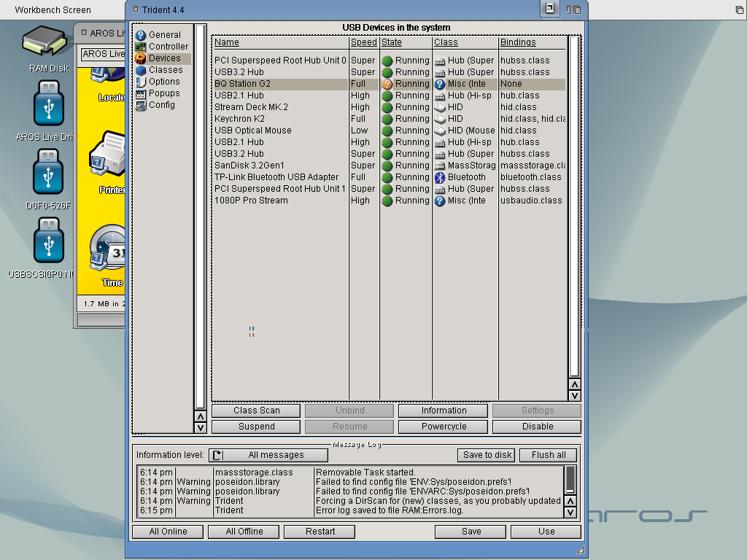This screenshot has height=560, width=747.
Task: Click the Class column header
Action: (446, 42)
